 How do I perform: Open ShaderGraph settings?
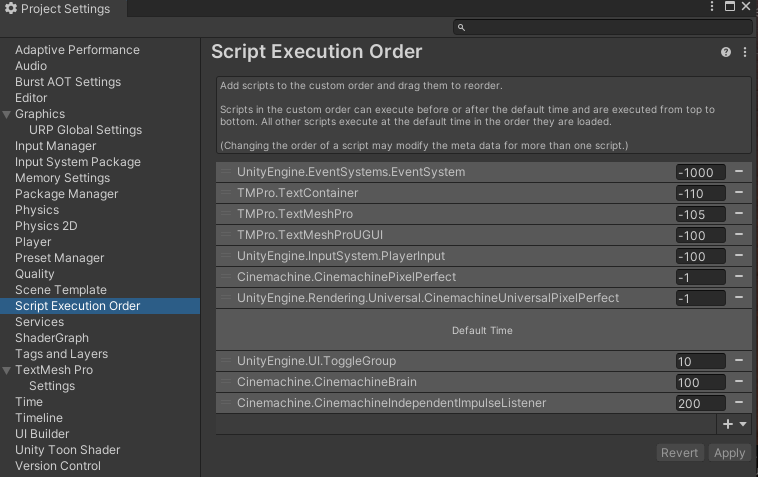point(52,337)
